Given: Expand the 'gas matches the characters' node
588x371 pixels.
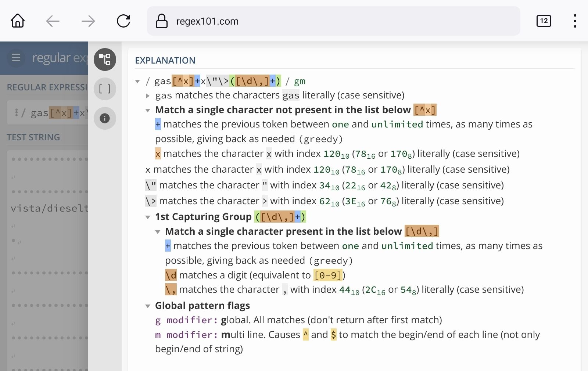Looking at the screenshot, I should 148,96.
